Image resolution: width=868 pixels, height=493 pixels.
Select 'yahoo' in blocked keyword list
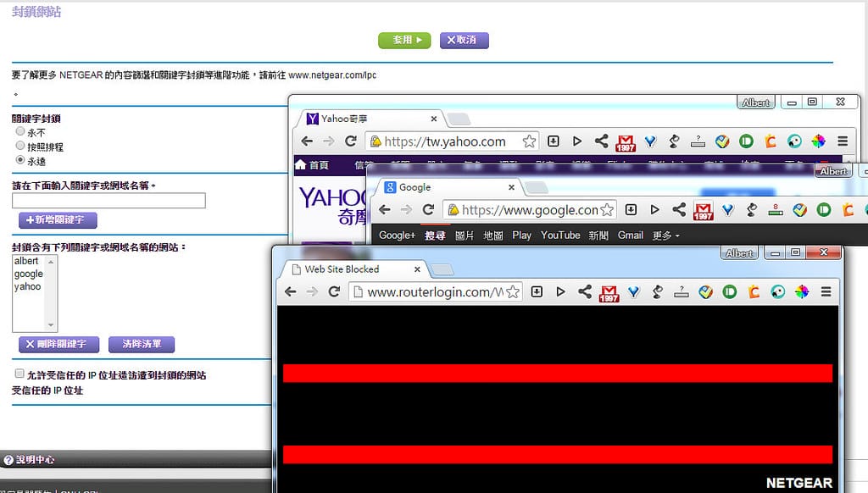click(x=29, y=286)
